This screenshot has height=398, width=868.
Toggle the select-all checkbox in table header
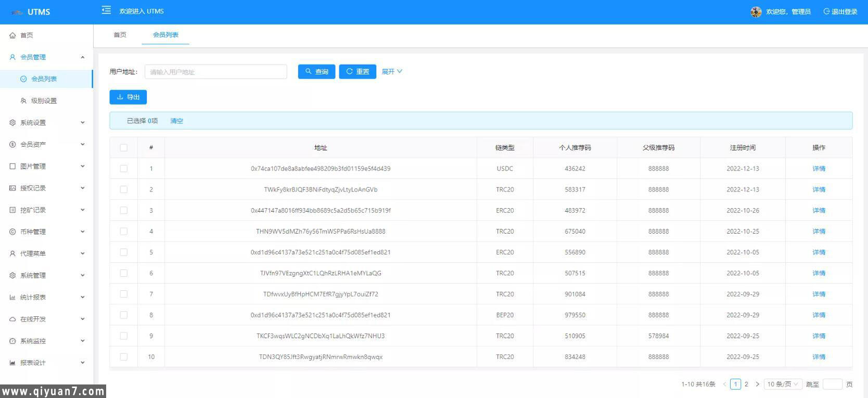tap(123, 148)
